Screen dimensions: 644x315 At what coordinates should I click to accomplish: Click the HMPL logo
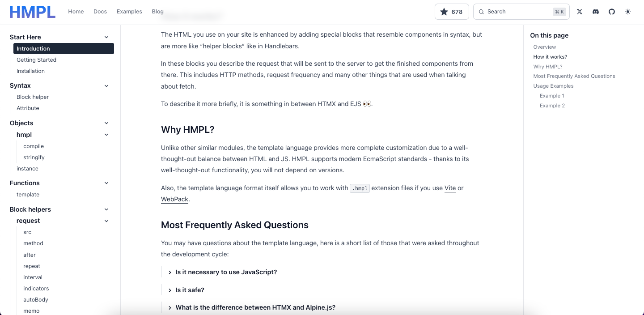coord(32,12)
